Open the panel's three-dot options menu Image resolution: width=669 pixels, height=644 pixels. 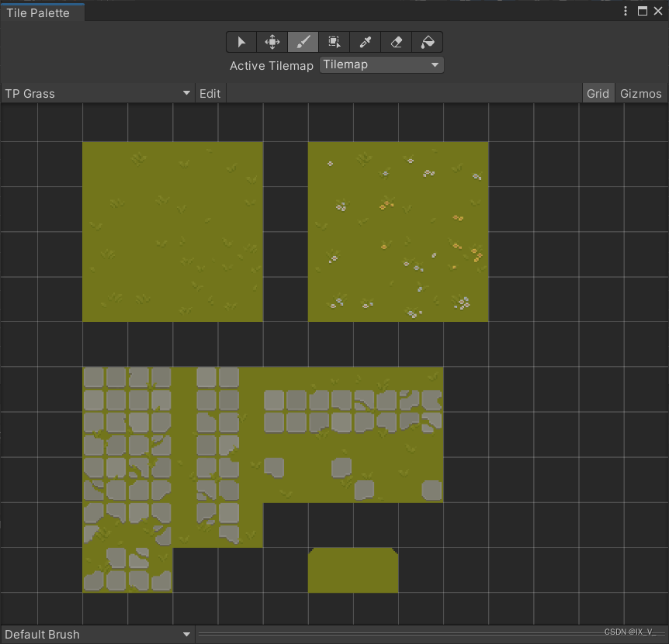point(626,11)
